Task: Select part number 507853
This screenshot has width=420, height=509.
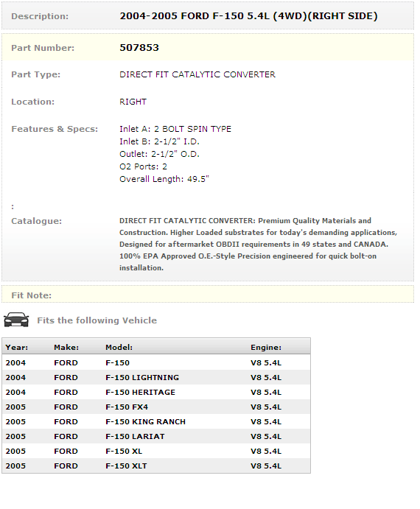Action: click(139, 48)
